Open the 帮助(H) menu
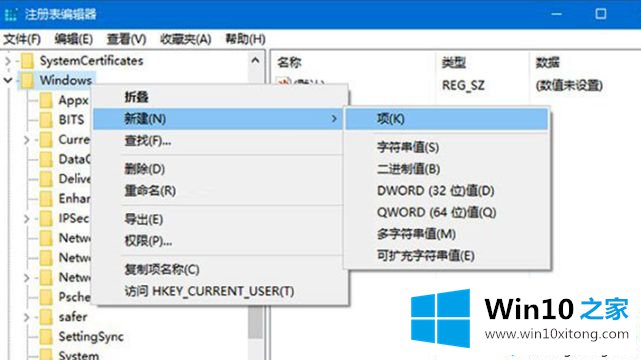Screen dimensions: 641x360 click(245, 39)
